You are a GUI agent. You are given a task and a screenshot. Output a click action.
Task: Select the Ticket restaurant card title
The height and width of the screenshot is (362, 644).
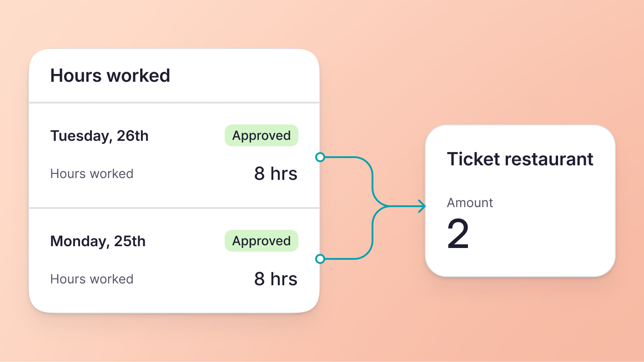[520, 159]
